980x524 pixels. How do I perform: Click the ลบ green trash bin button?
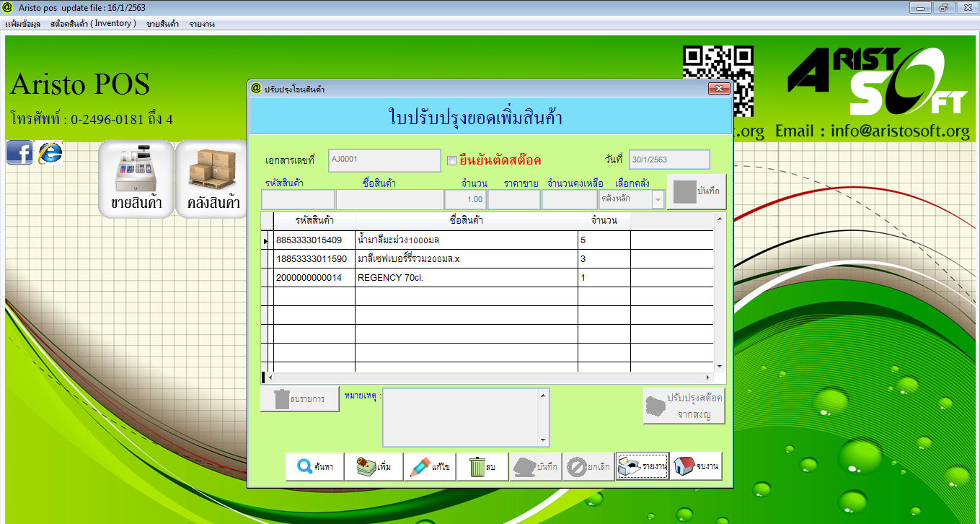[482, 467]
